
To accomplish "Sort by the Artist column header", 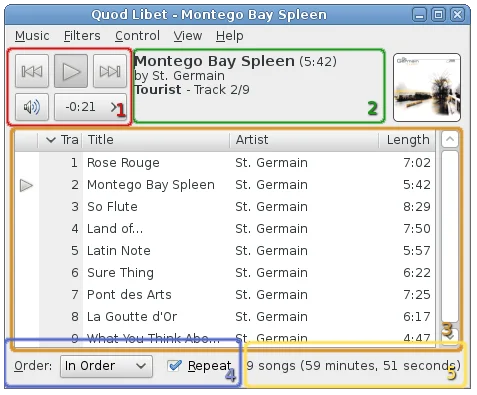I will point(304,140).
